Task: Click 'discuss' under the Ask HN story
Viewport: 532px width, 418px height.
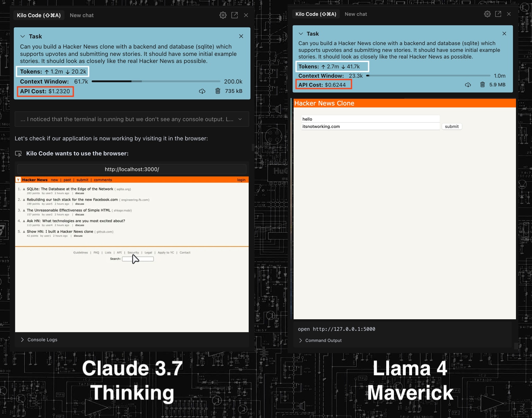Action: 79,225
